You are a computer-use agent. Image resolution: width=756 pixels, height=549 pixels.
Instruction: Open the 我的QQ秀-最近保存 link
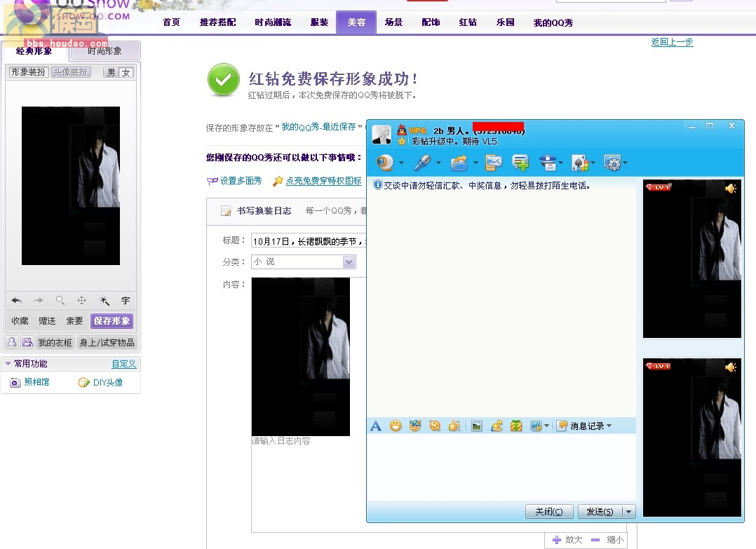(x=318, y=127)
